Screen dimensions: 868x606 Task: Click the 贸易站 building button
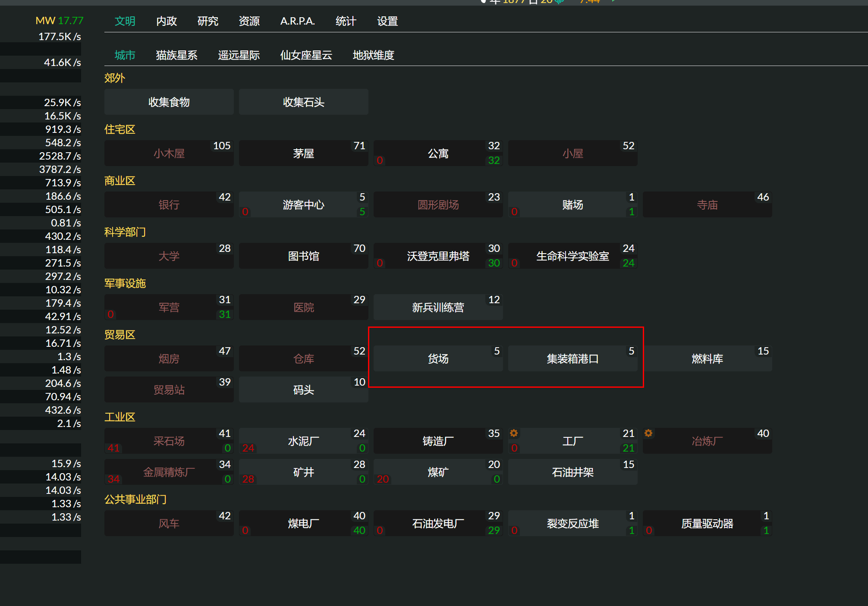(x=169, y=390)
